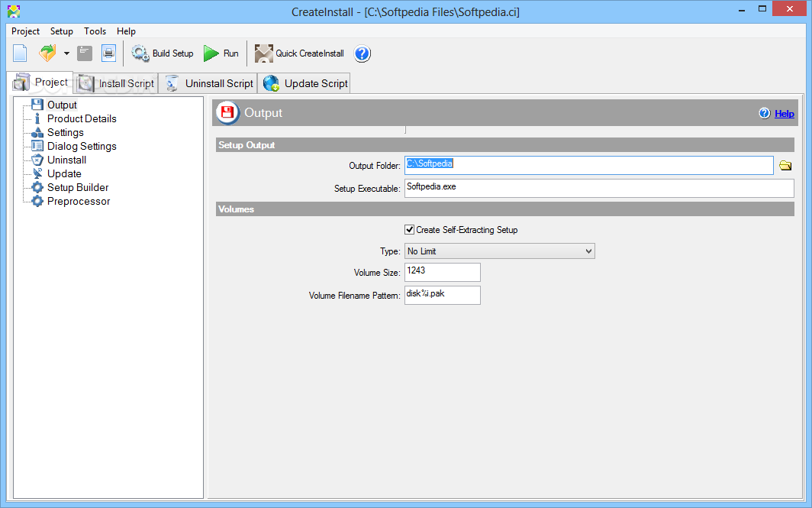Image resolution: width=812 pixels, height=508 pixels.
Task: Expand the open project dropdown arrow
Action: coord(66,53)
